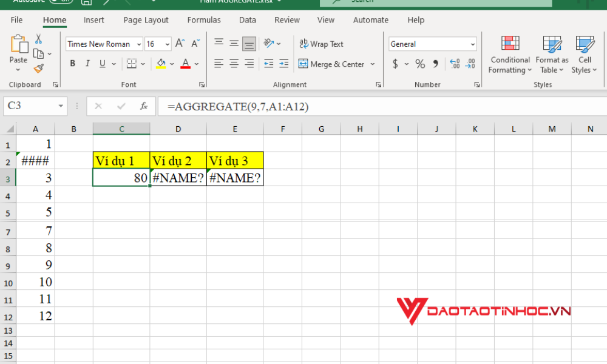Click the Cell Styles button
The image size is (607, 364).
pos(584,55)
